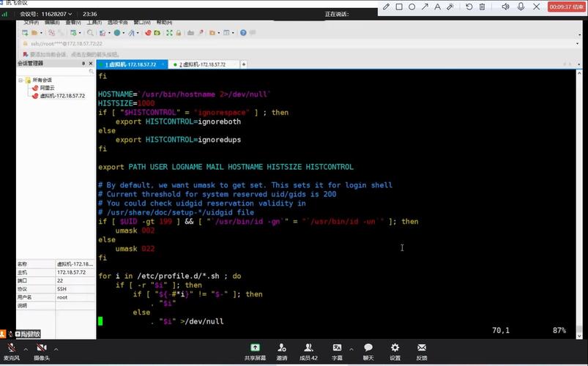Image resolution: width=588 pixels, height=366 pixels.
Task: Turn on the camera in bottom bar
Action: [42, 348]
